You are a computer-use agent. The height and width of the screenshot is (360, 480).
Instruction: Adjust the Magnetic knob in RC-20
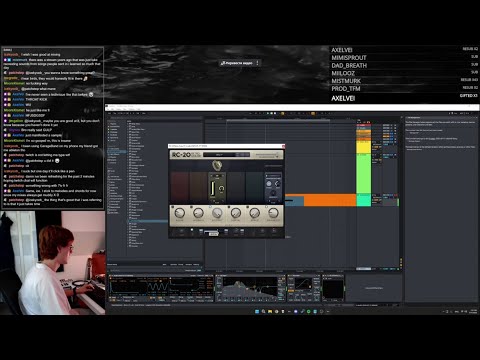coord(273,213)
